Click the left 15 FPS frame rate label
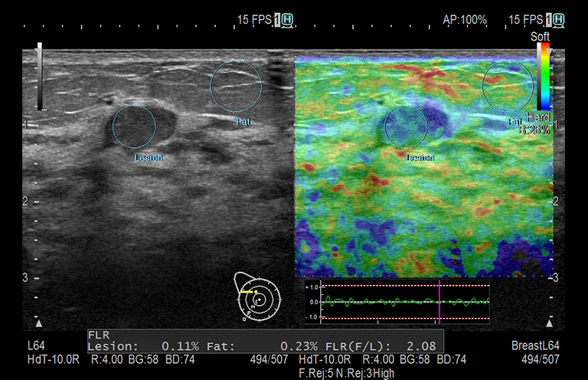588x380 pixels. click(x=254, y=20)
